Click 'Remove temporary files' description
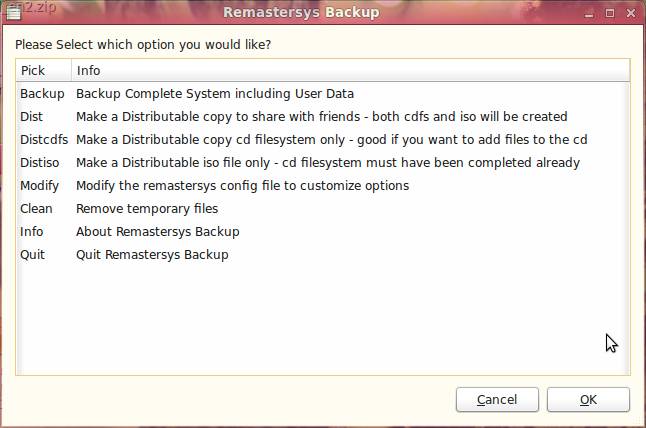 click(147, 209)
